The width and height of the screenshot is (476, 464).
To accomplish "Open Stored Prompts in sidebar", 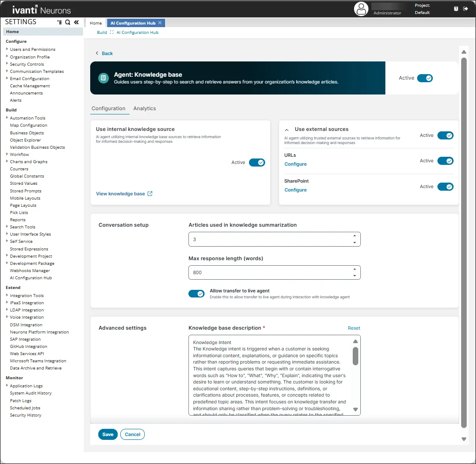I will (25, 191).
